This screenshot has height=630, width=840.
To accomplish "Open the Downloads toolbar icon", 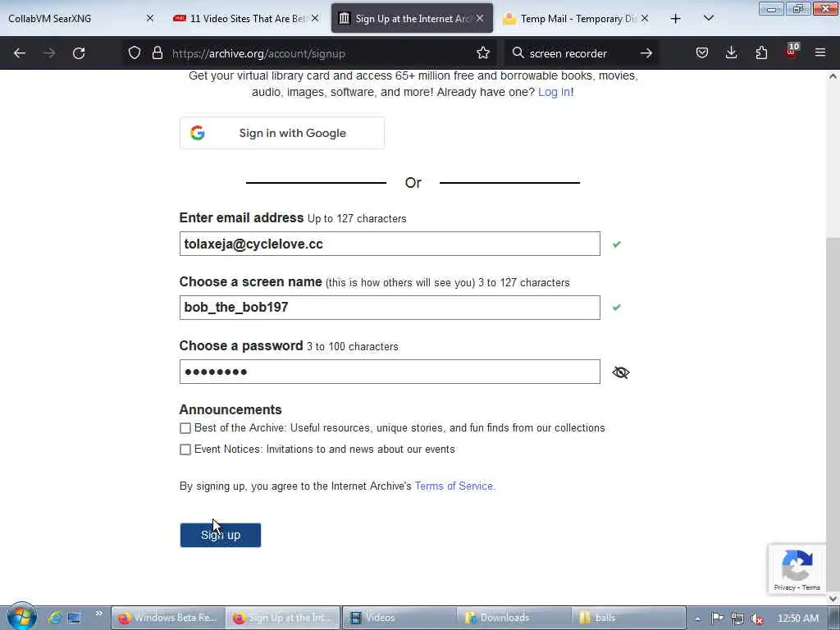I will pyautogui.click(x=731, y=52).
